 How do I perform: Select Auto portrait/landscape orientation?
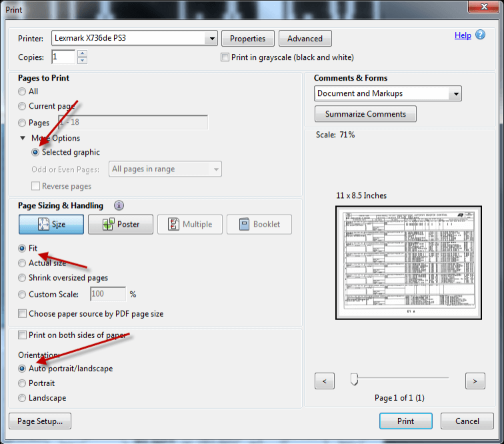point(22,369)
